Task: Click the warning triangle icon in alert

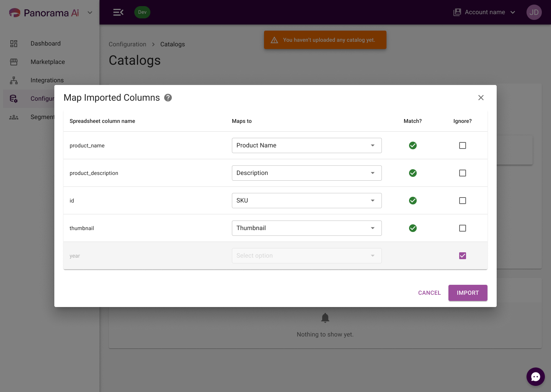Action: pos(274,40)
